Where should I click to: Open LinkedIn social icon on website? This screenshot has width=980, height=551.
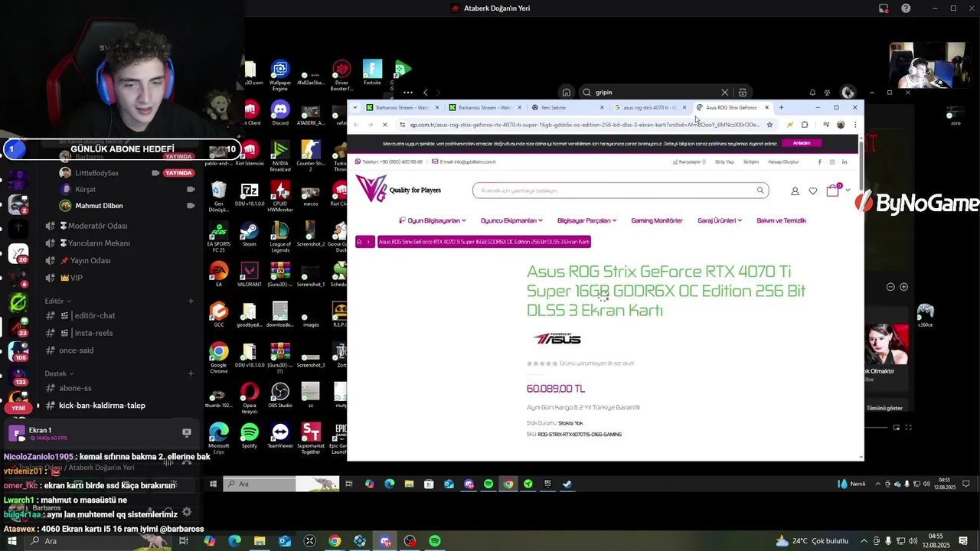pyautogui.click(x=844, y=162)
